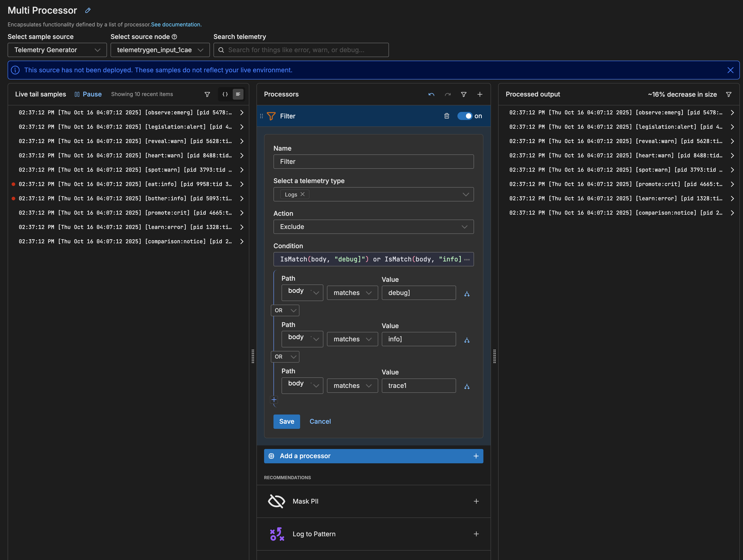Click the plus icon in Processors header
Screen dimensions: 743x560
[480, 94]
